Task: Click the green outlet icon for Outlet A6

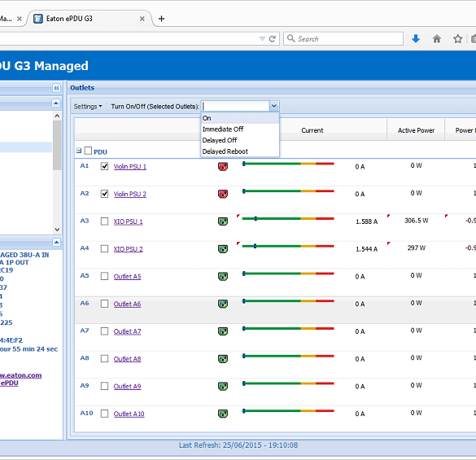Action: pos(223,304)
